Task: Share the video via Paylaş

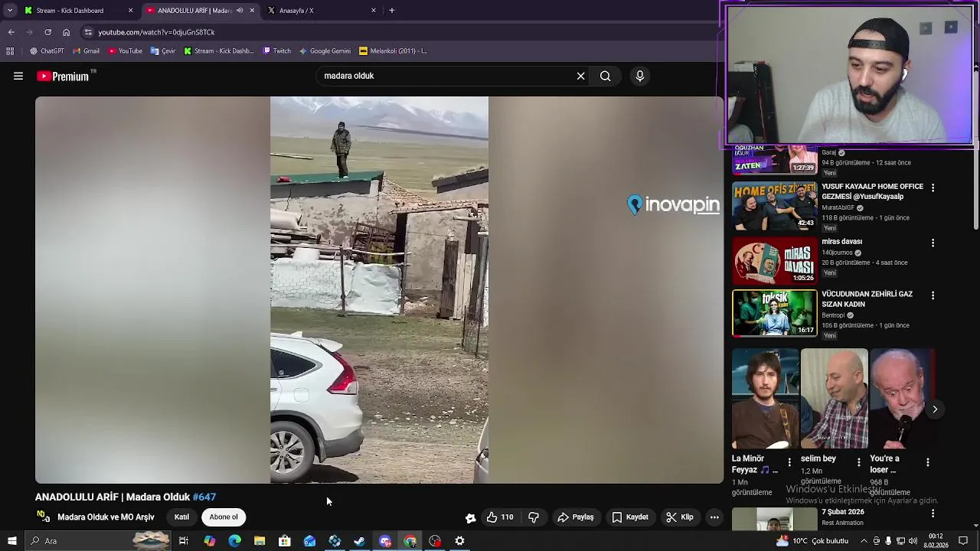Action: pyautogui.click(x=576, y=517)
